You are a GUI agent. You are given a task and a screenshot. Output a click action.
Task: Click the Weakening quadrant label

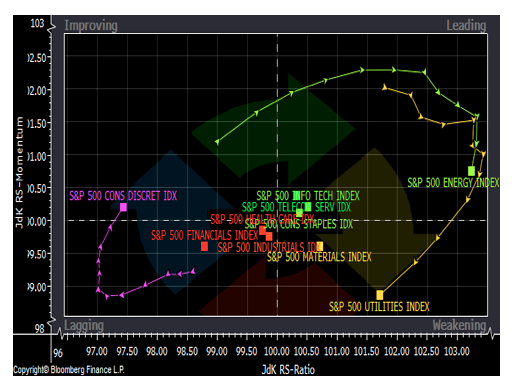(459, 325)
